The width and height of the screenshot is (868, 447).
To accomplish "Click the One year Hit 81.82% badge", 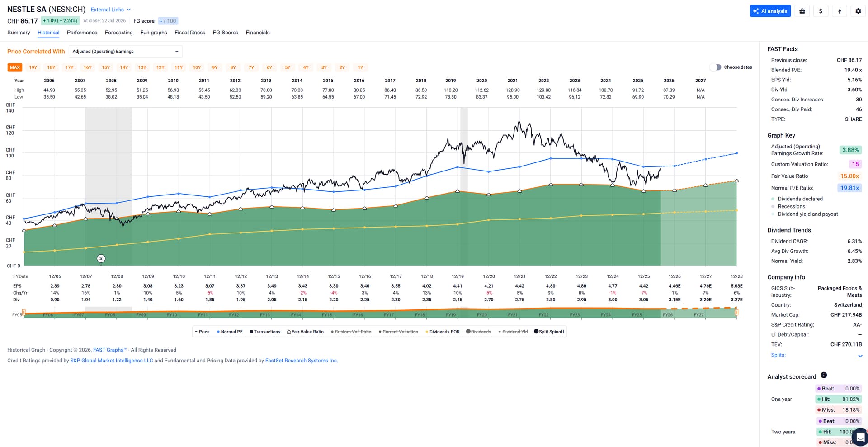I will tap(839, 399).
